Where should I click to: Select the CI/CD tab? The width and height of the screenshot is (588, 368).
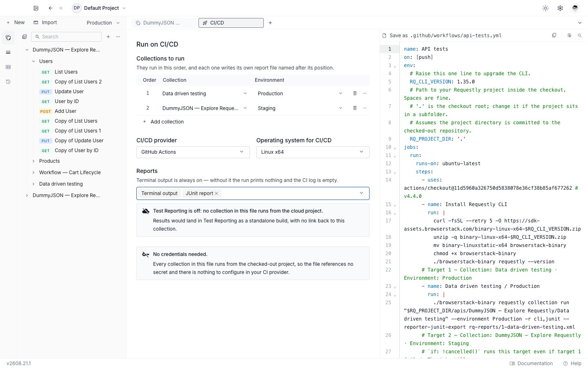coord(231,23)
